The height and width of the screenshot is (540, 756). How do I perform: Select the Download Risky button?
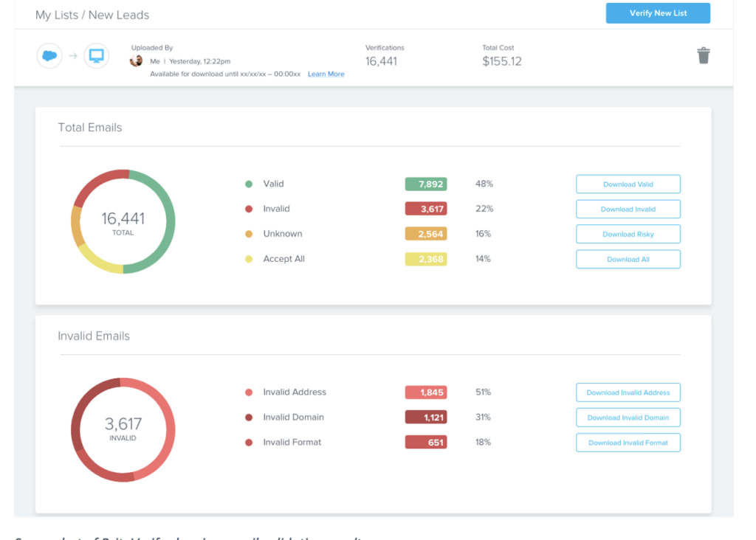pyautogui.click(x=628, y=235)
